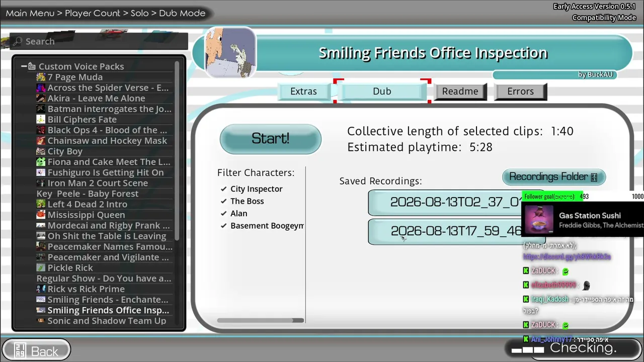Choose the Left 4 Dead 2 Intro icon

(41, 204)
